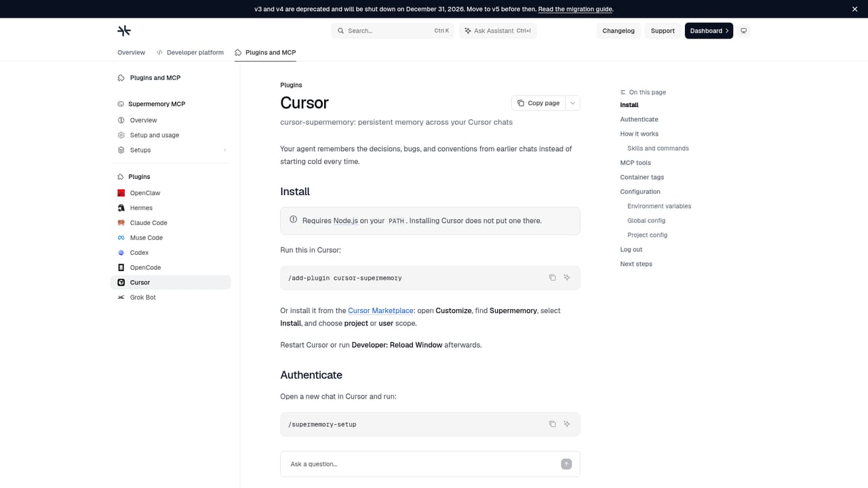Viewport: 868px width, 488px height.
Task: Click the Supermemory logo in the header
Action: click(124, 30)
